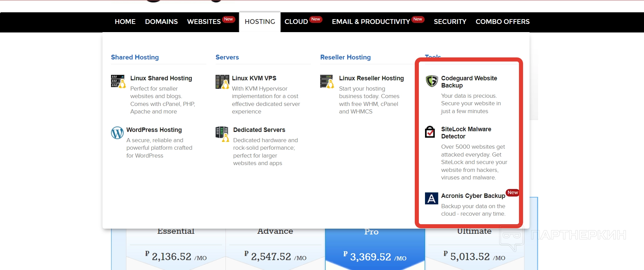Click the 'A secure, reliable and powerful' description
Image resolution: width=644 pixels, height=270 pixels.
[x=159, y=148]
